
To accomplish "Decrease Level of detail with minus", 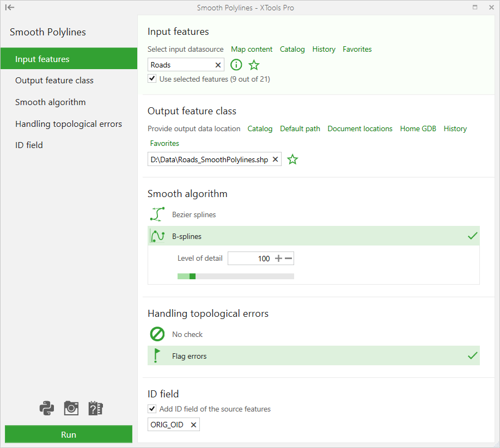I will point(289,259).
